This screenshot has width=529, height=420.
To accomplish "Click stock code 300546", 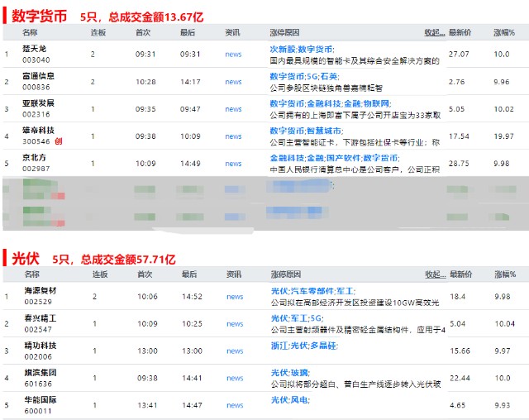I will pyautogui.click(x=36, y=141).
